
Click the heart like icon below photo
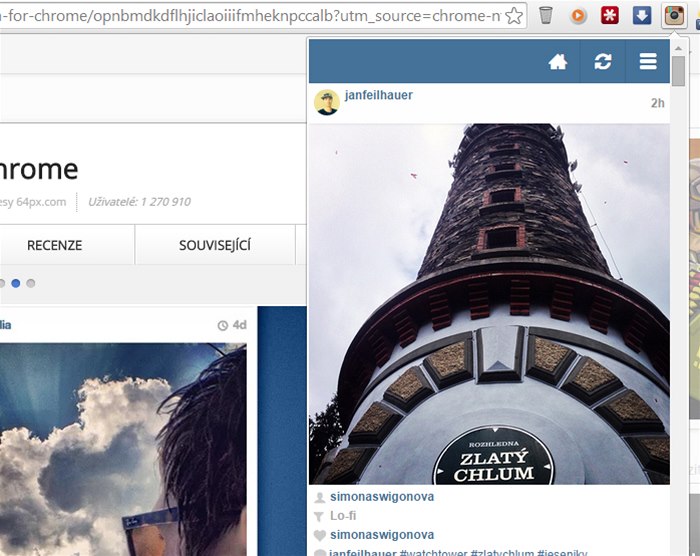[x=319, y=535]
